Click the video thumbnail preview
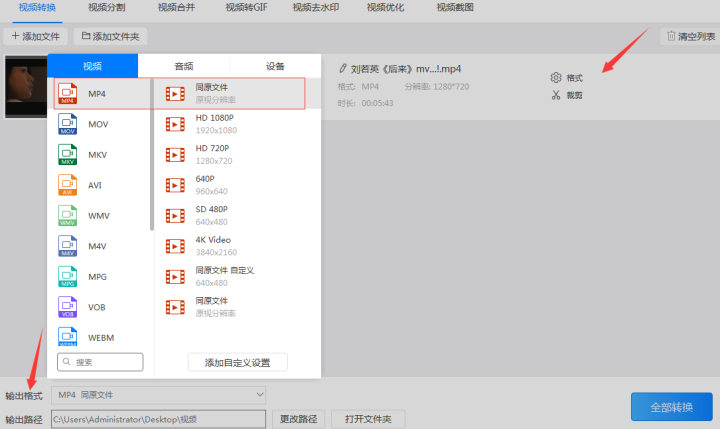Image resolution: width=720 pixels, height=429 pixels. tap(26, 87)
